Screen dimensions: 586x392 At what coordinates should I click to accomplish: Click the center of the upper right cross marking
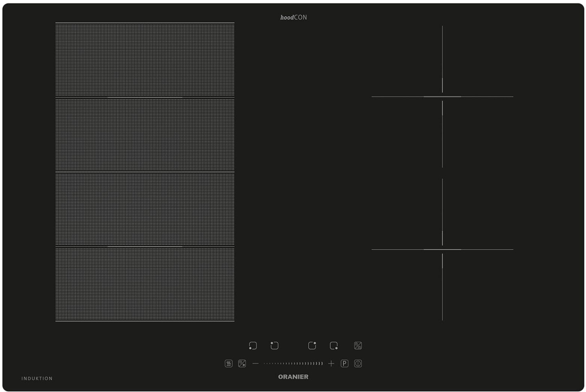coord(442,97)
